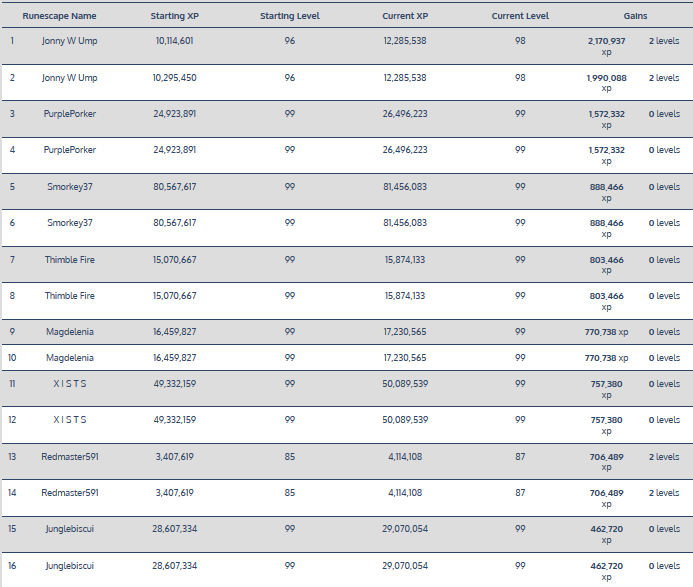Sort by the Runescape Name column header
The image size is (693, 587).
(x=59, y=16)
